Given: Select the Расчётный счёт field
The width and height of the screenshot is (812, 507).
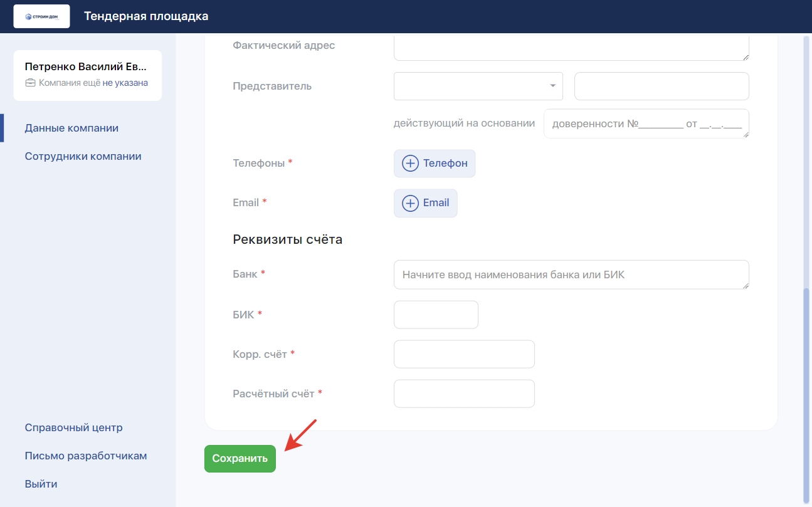Looking at the screenshot, I should [464, 394].
